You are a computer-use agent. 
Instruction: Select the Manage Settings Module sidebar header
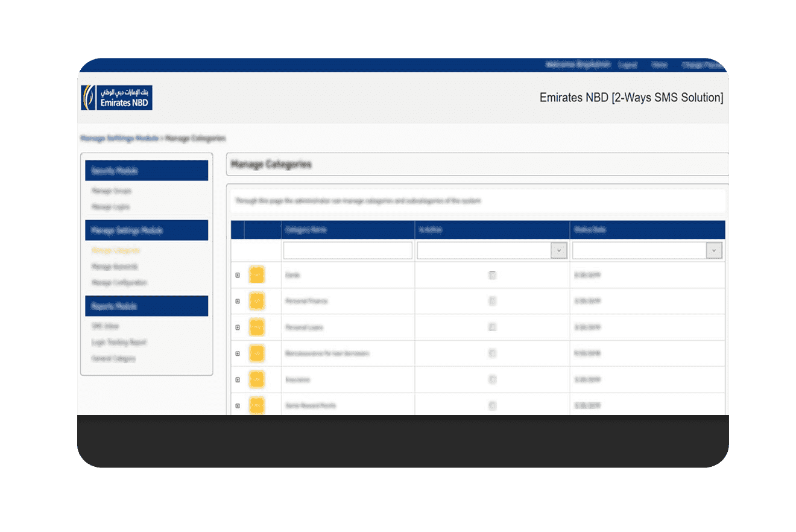[147, 230]
